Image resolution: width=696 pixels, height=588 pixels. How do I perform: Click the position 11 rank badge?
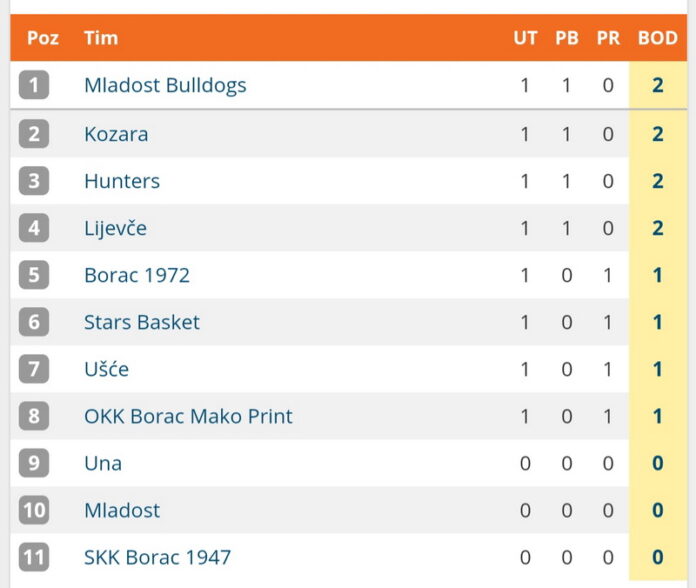point(34,557)
